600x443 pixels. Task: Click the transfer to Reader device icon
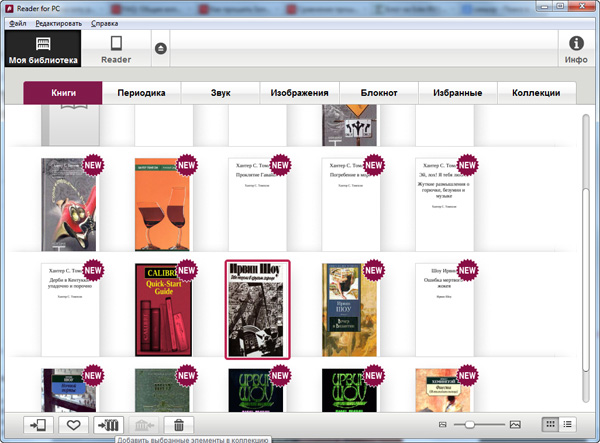pyautogui.click(x=38, y=425)
